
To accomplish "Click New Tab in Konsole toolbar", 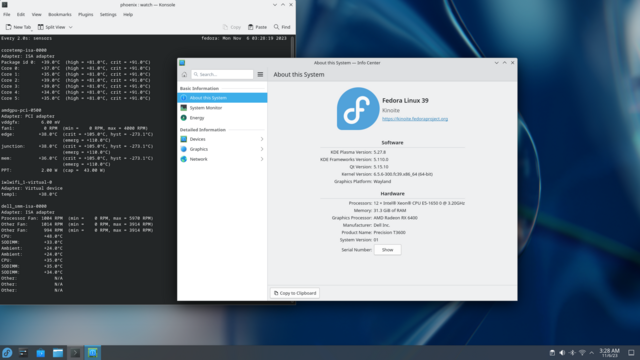I will click(x=18, y=27).
